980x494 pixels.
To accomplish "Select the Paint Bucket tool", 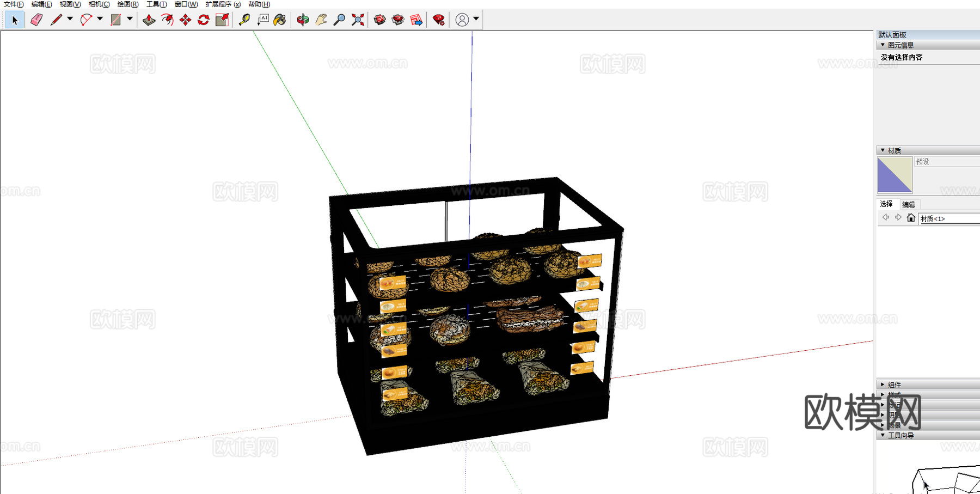I will point(280,20).
